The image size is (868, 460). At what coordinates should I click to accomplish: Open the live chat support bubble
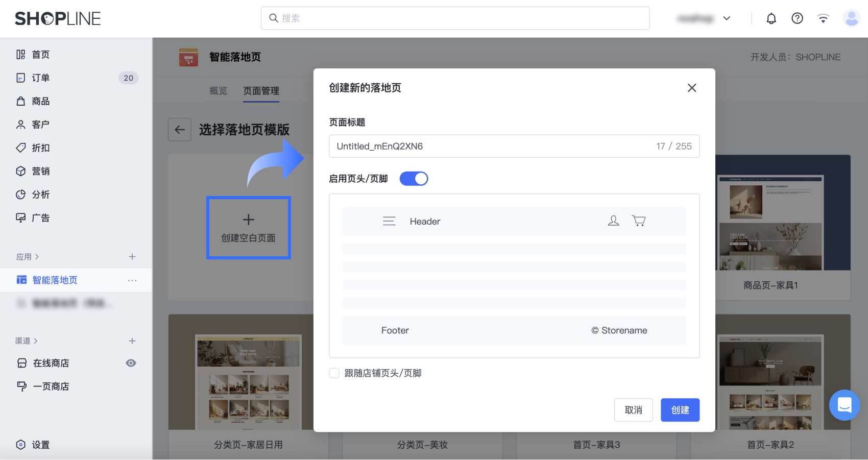coord(844,405)
